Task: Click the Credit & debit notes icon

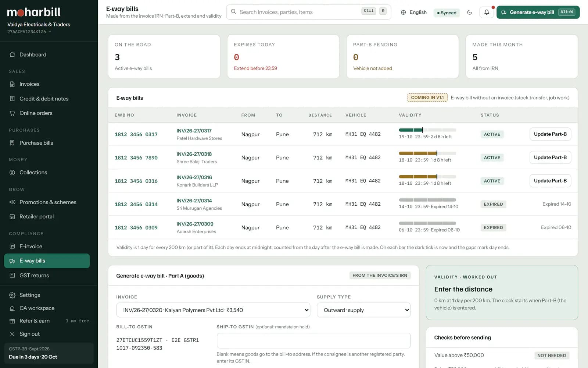Action: [12, 99]
